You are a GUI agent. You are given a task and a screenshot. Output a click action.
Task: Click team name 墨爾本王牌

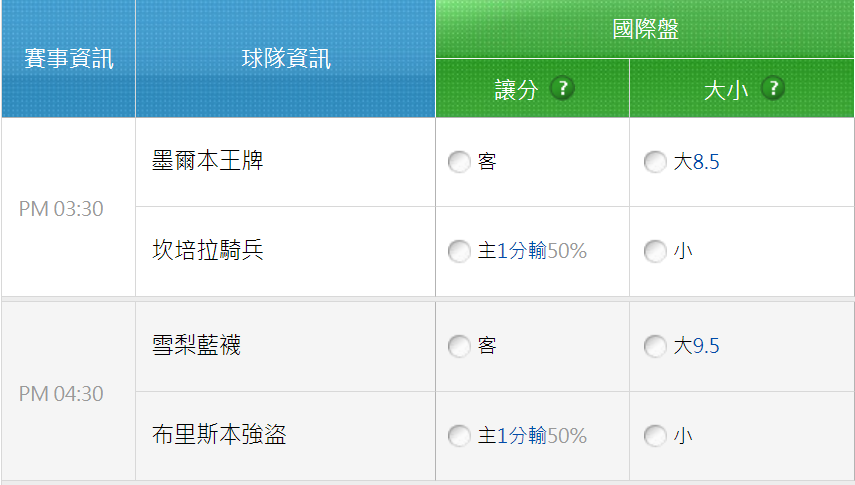point(208,161)
